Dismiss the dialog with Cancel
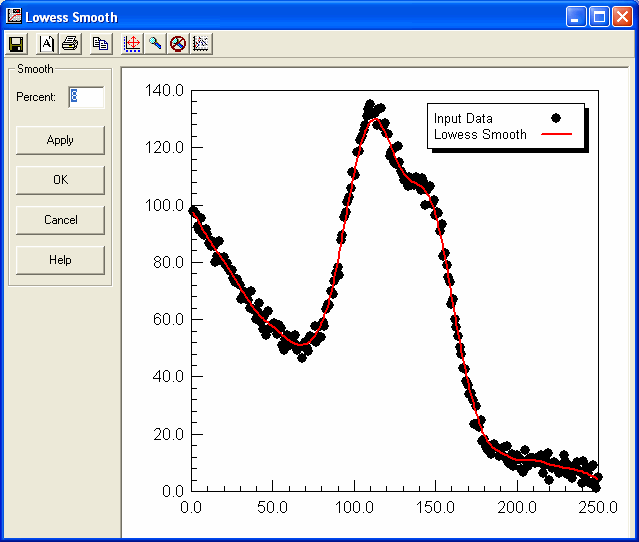The height and width of the screenshot is (542, 639). click(60, 220)
